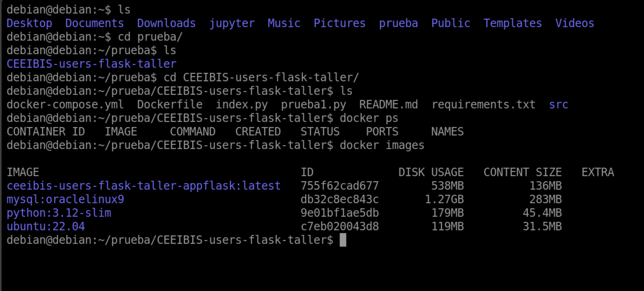The image size is (644, 291).
Task: Select the ubuntu:22.04 image row name
Action: pyautogui.click(x=46, y=227)
